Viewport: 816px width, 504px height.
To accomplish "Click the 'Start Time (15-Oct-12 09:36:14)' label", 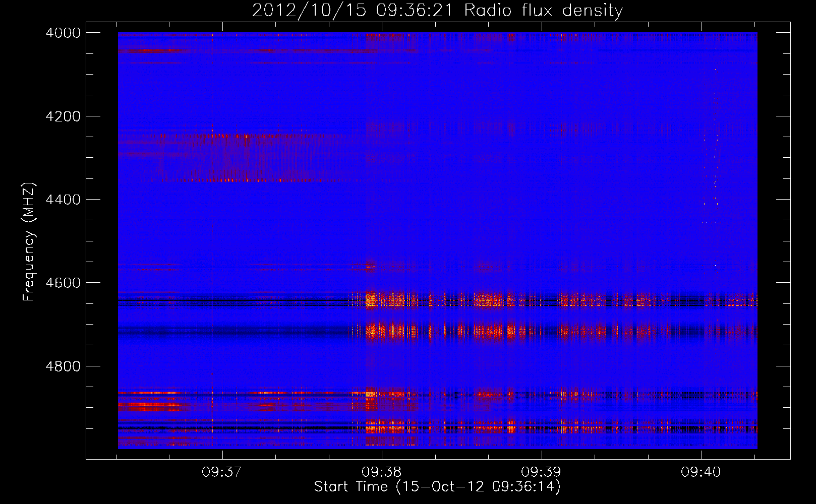I will tap(437, 487).
